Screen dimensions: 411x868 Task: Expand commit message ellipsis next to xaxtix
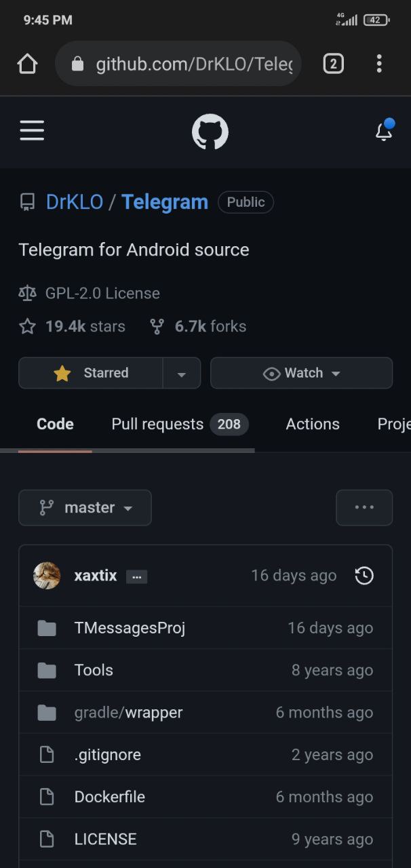click(x=136, y=576)
